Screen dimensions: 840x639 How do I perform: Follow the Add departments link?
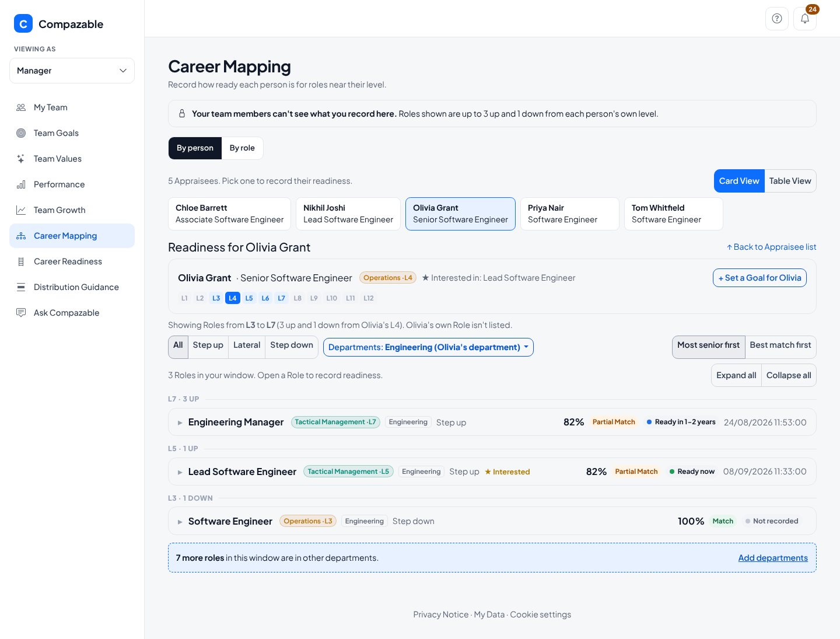pyautogui.click(x=773, y=558)
